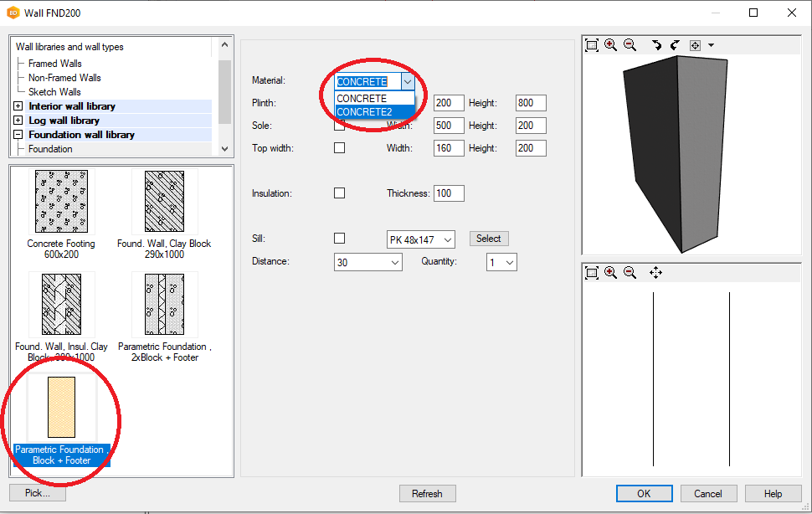
Task: Zoom out on the 3D wall preview
Action: pyautogui.click(x=630, y=45)
